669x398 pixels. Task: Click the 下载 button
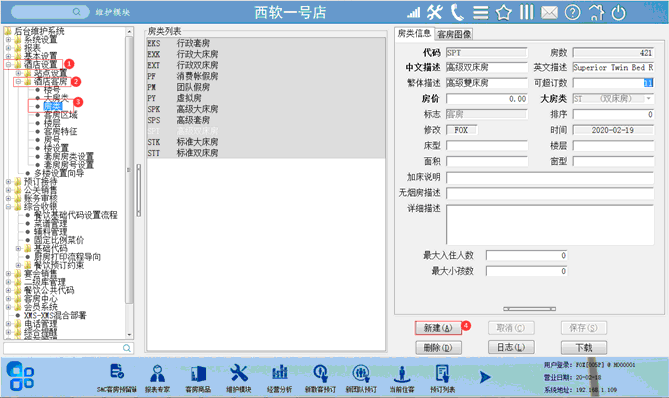[x=584, y=348]
